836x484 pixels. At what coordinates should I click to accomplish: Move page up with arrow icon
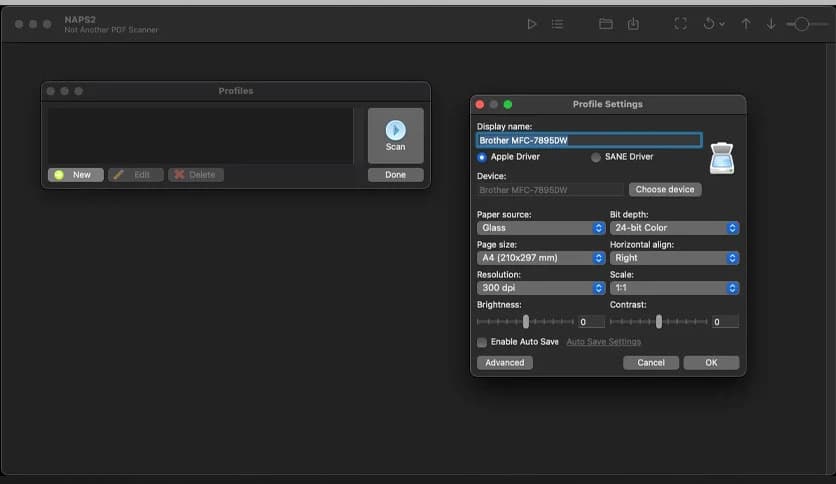click(x=745, y=23)
